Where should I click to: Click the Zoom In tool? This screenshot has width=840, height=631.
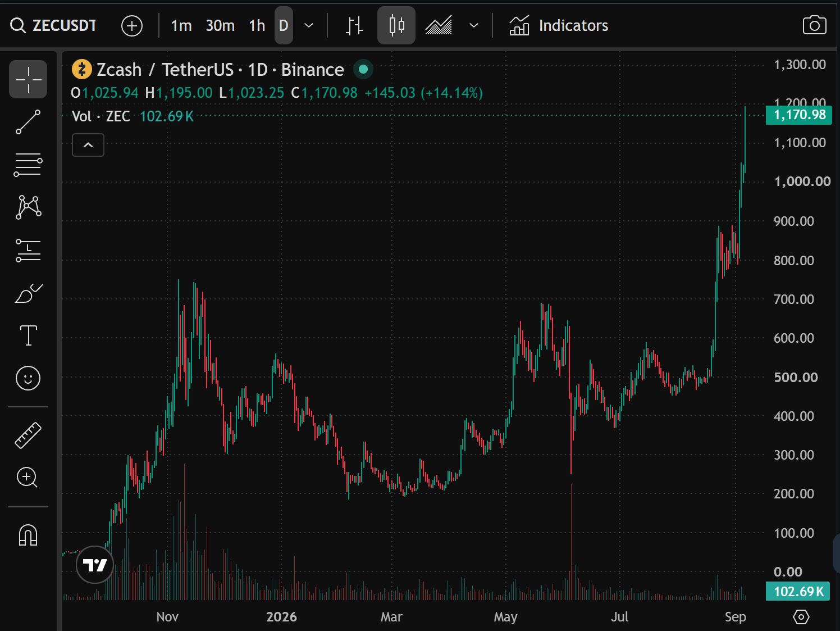(28, 478)
